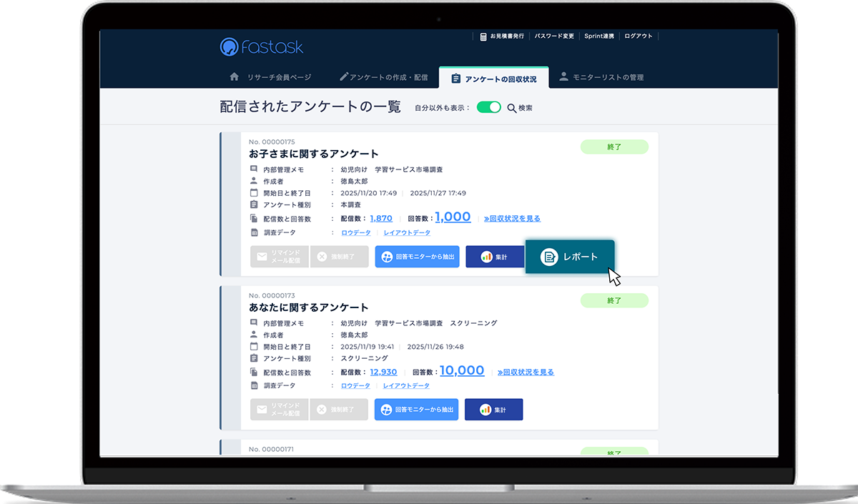Click the home icon beside リサーチ会員ページ

(235, 78)
